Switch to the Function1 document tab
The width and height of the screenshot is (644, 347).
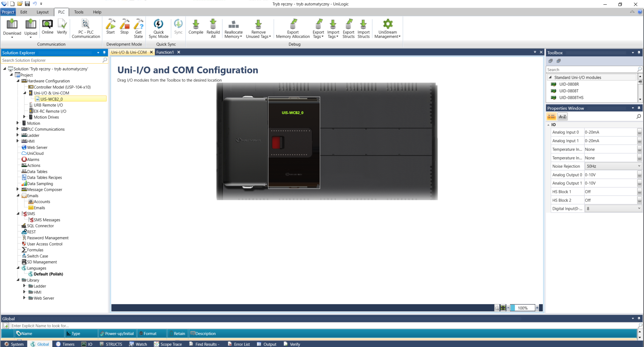[x=165, y=52]
